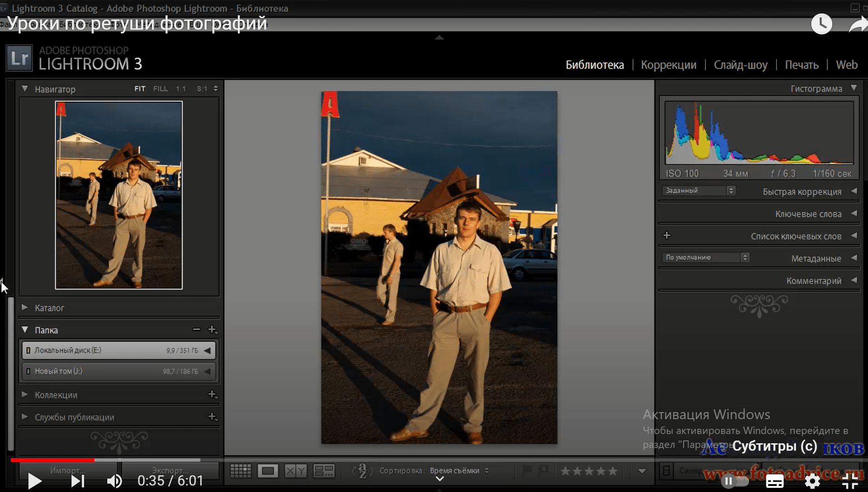The image size is (868, 492).
Task: Click the histogram graph
Action: [759, 133]
